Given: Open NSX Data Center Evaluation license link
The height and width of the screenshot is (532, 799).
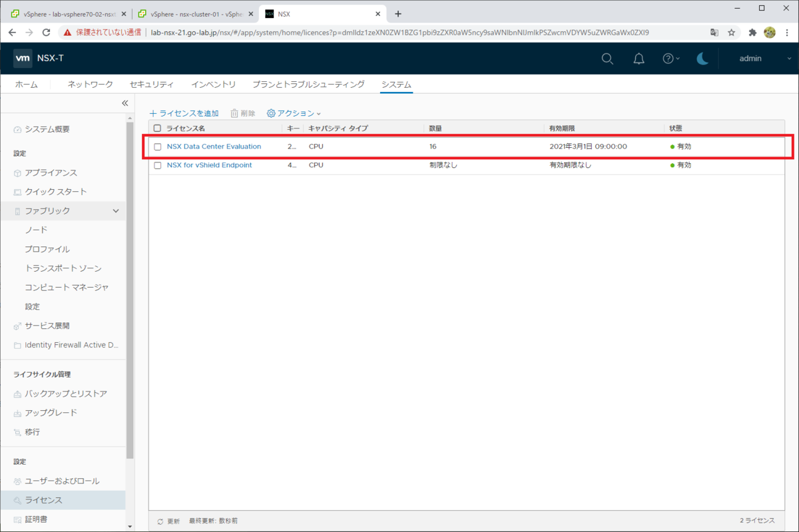Looking at the screenshot, I should 214,146.
